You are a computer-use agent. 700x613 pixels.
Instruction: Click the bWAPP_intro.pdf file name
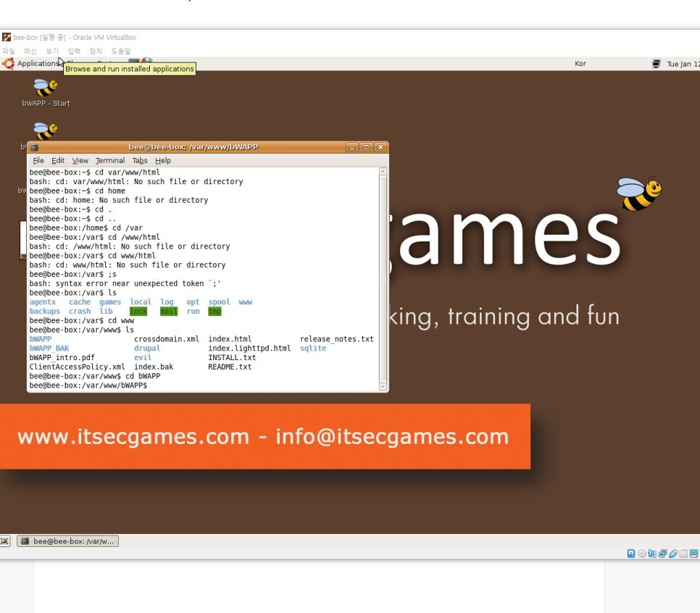click(x=62, y=358)
